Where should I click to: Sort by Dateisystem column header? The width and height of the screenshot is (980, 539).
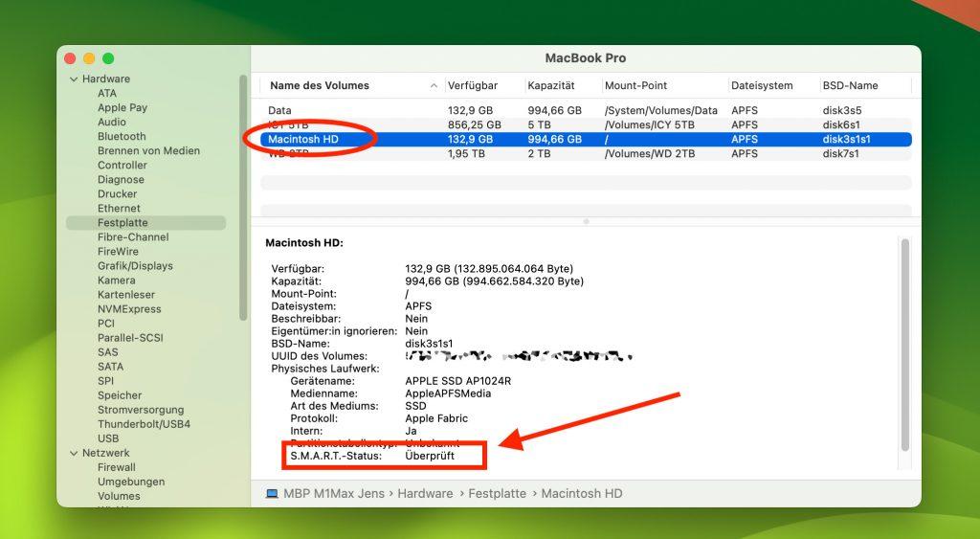tap(762, 85)
